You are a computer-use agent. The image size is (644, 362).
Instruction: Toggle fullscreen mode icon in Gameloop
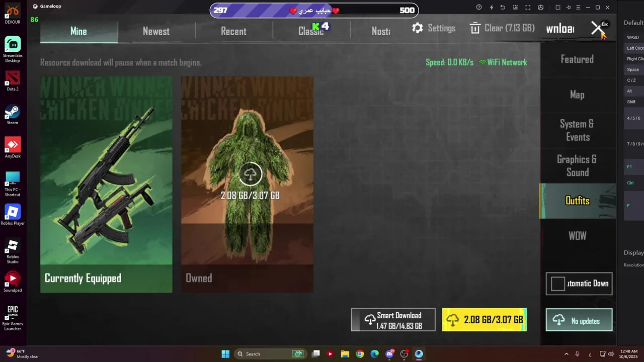[x=528, y=8]
